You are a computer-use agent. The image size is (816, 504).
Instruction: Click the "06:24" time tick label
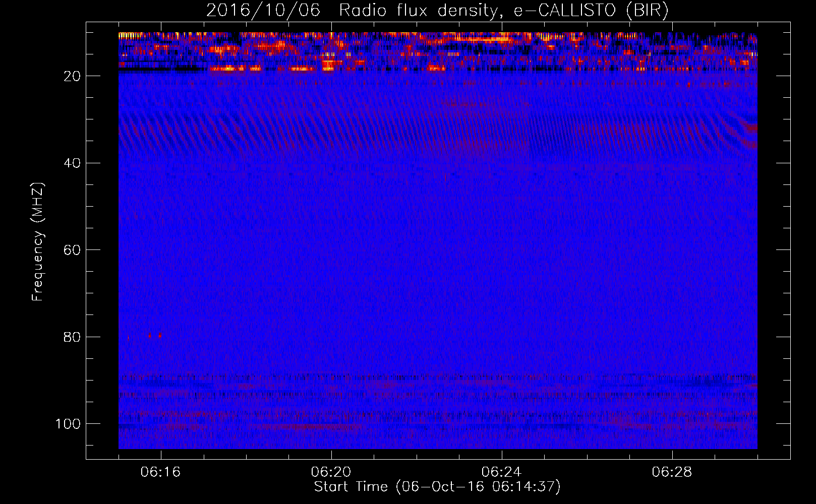[x=501, y=472]
